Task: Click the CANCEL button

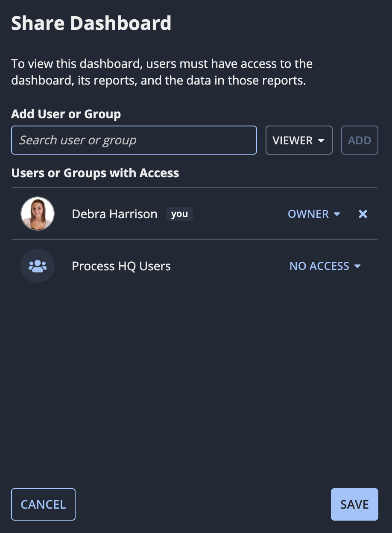Action: pos(44,504)
